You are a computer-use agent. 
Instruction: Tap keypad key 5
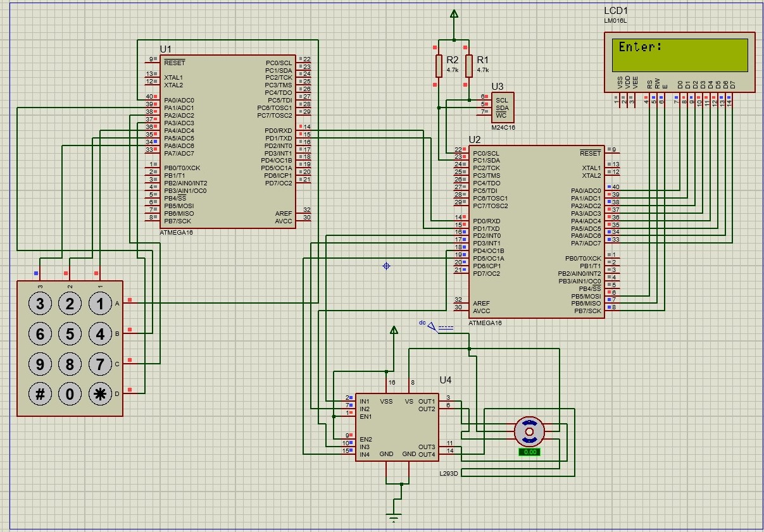tap(70, 334)
